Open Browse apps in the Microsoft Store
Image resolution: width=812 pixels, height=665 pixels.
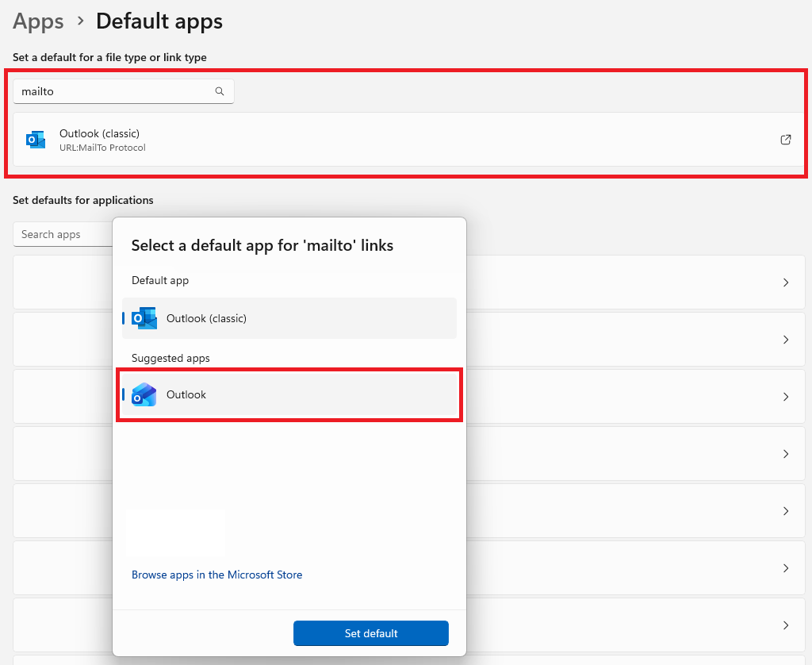(217, 575)
